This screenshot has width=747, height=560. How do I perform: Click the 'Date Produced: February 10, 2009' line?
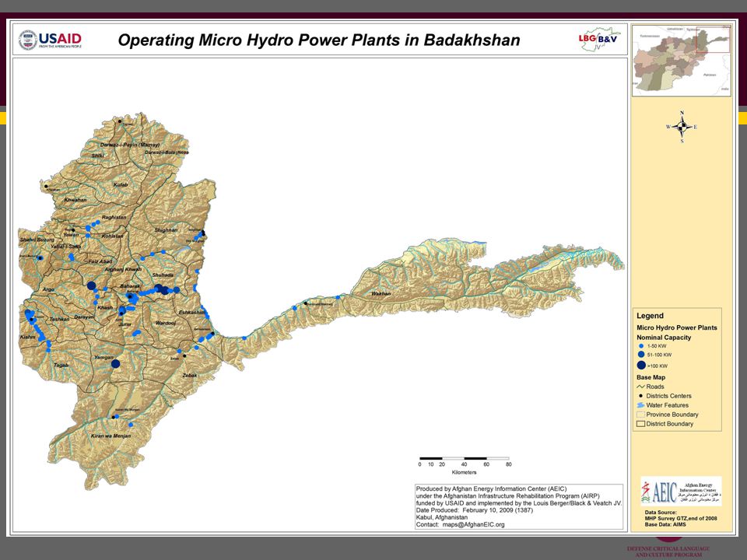(475, 510)
